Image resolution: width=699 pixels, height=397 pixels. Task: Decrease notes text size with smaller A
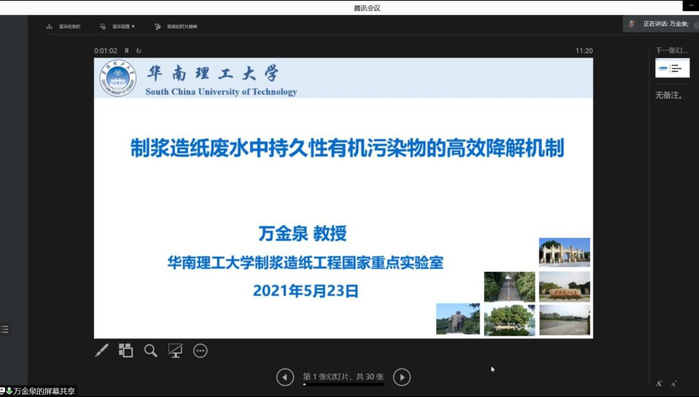(x=674, y=384)
